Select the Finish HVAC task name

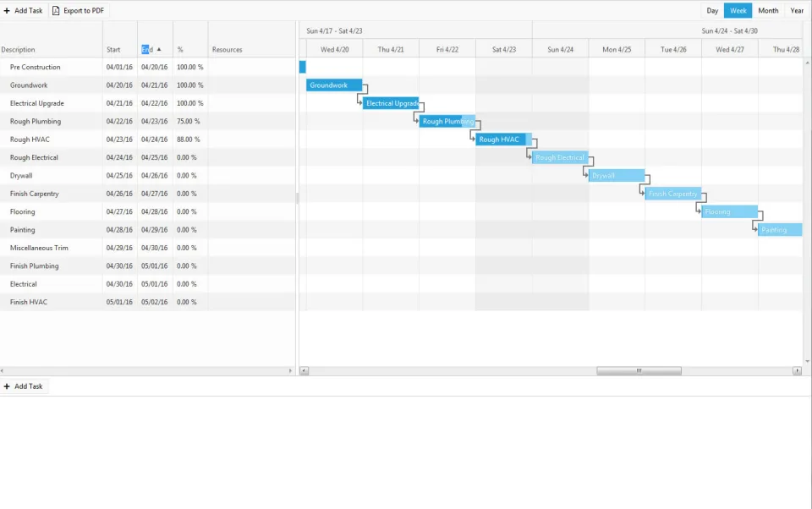tap(29, 303)
